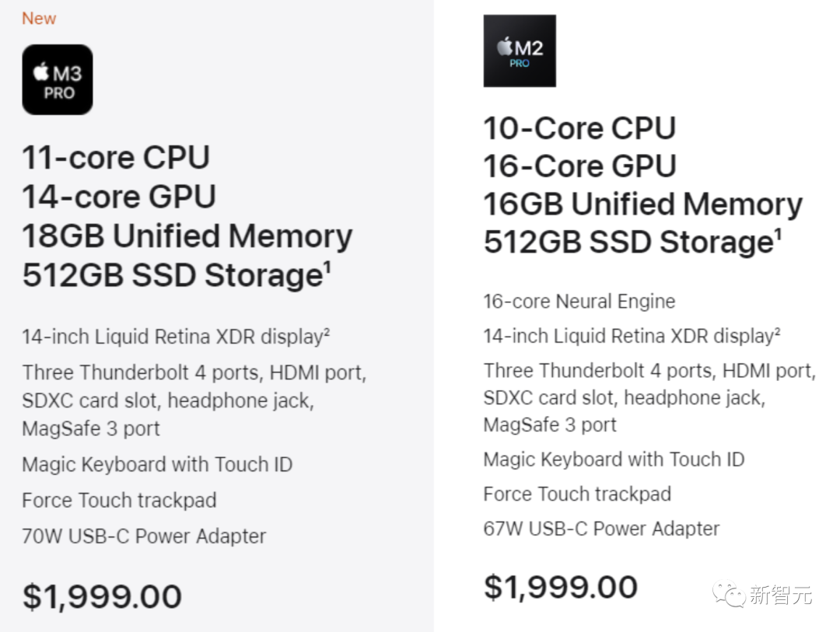Click the "16-Core GPU" heading
This screenshot has width=840, height=632.
tap(580, 166)
